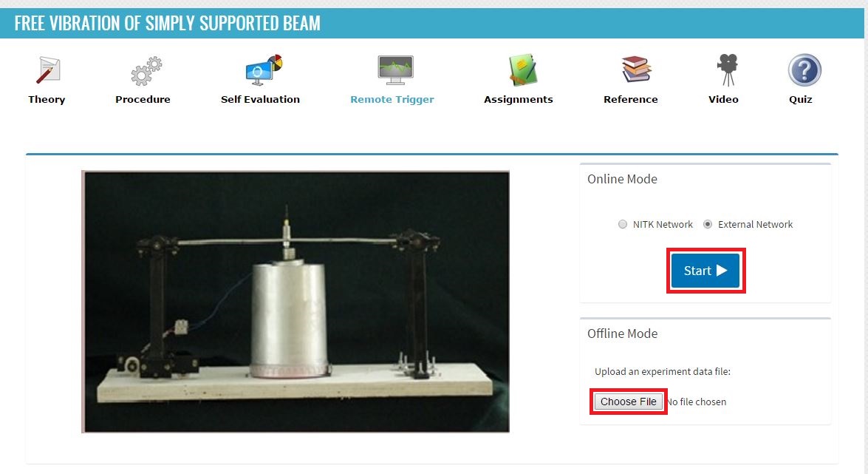The width and height of the screenshot is (868, 474).
Task: Open the Self Evaluation monitor icon
Action: (264, 70)
